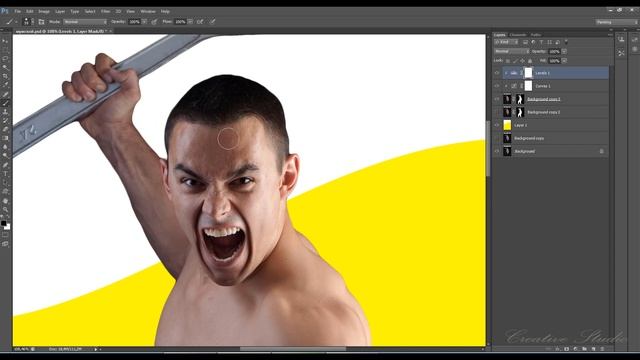Open layer Opacity dropdown arrow
This screenshot has height=360, width=640.
[x=564, y=51]
